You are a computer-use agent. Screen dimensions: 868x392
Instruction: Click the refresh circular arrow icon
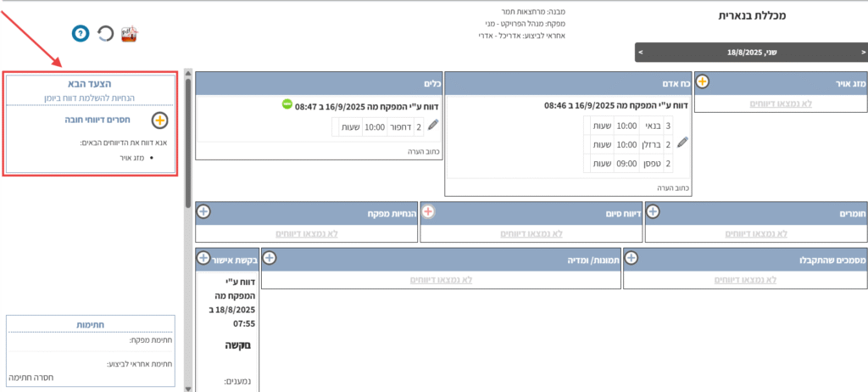[x=105, y=34]
